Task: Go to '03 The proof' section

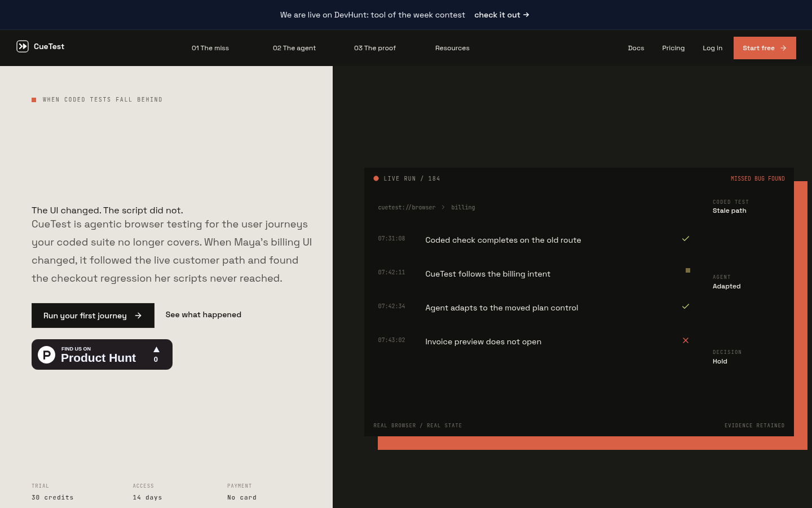Action: [375, 48]
